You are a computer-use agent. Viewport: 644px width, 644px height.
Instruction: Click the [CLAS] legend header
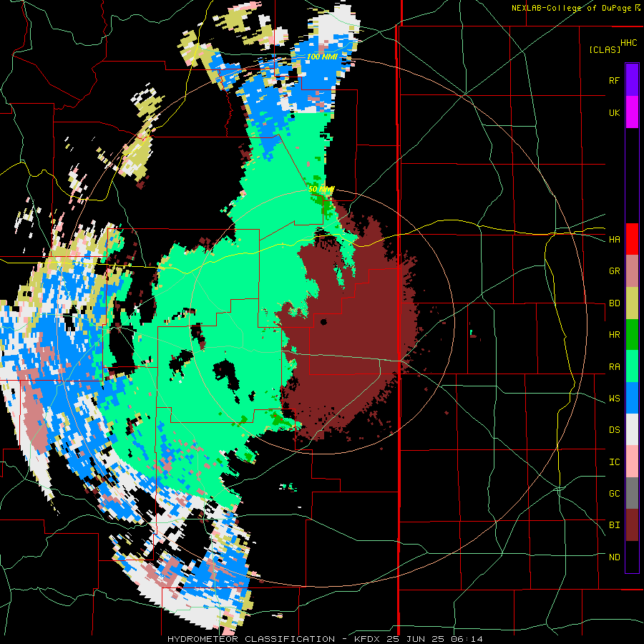pos(605,49)
